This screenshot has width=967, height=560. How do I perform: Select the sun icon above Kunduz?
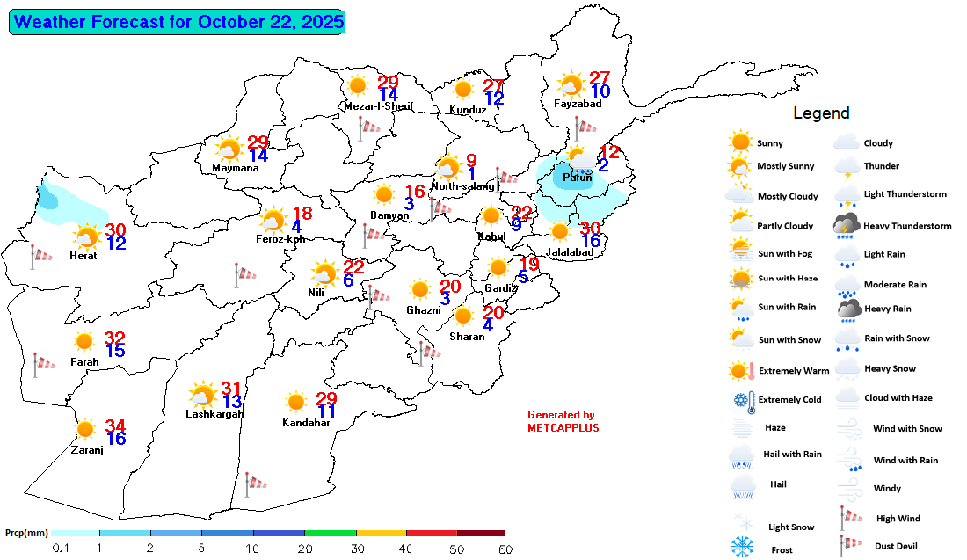coord(463,89)
